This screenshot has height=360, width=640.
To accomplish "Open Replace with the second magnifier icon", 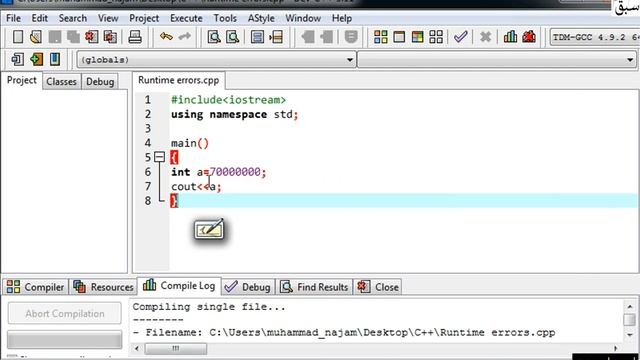I will click(x=233, y=37).
